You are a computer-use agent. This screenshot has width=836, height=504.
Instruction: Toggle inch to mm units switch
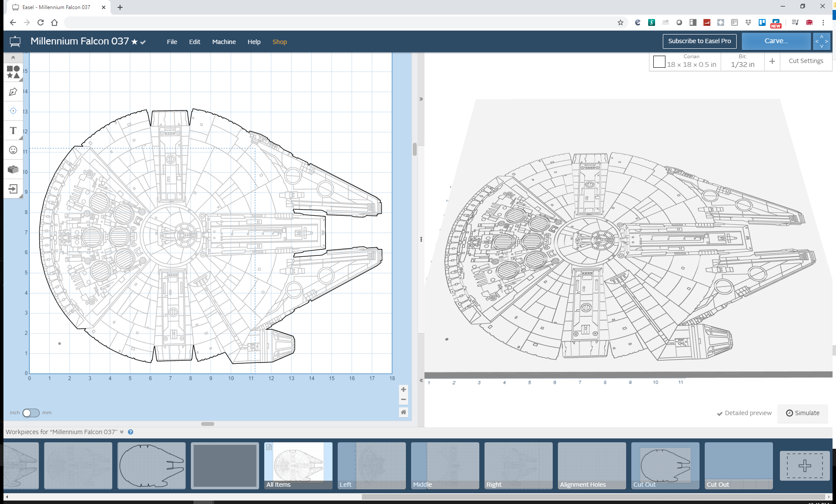31,413
